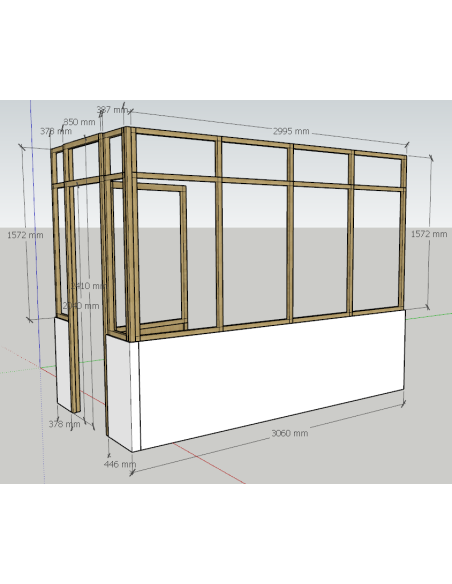Click the 2995 mm top dimension label
452x584 pixels.
291,131
